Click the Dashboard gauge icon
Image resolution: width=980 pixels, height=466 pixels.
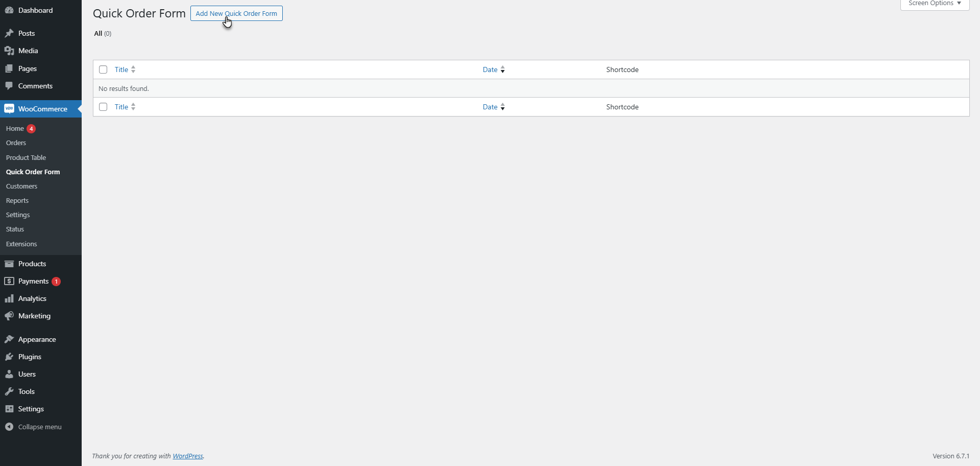pos(9,10)
